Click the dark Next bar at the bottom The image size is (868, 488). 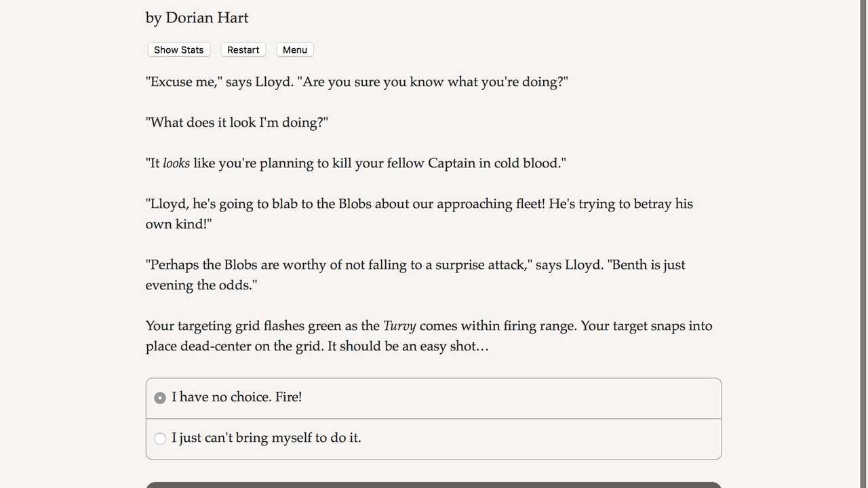click(433, 485)
